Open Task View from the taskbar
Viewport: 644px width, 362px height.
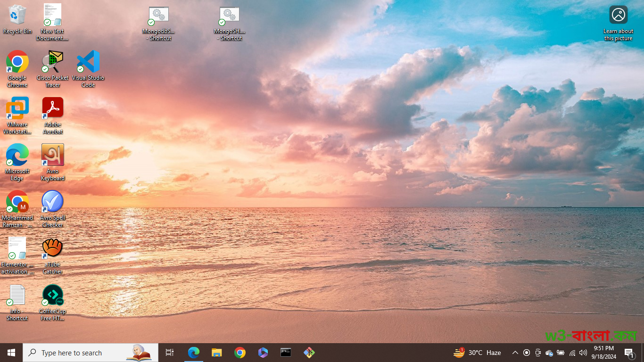(x=170, y=353)
